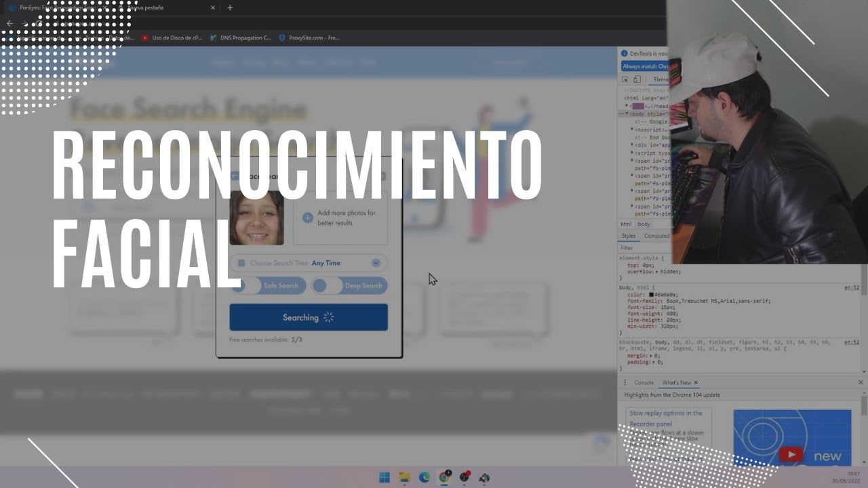Click the color swatch for #0a0a0a
868x488 pixels.
pos(652,295)
